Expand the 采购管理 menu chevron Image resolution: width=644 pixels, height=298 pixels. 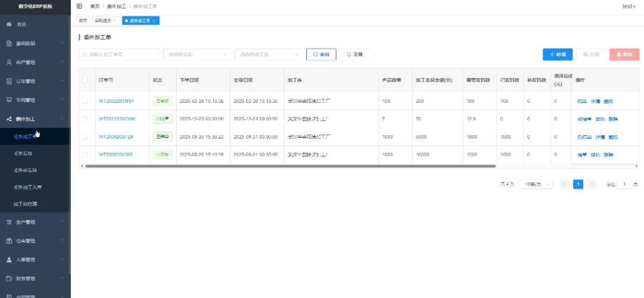point(62,99)
